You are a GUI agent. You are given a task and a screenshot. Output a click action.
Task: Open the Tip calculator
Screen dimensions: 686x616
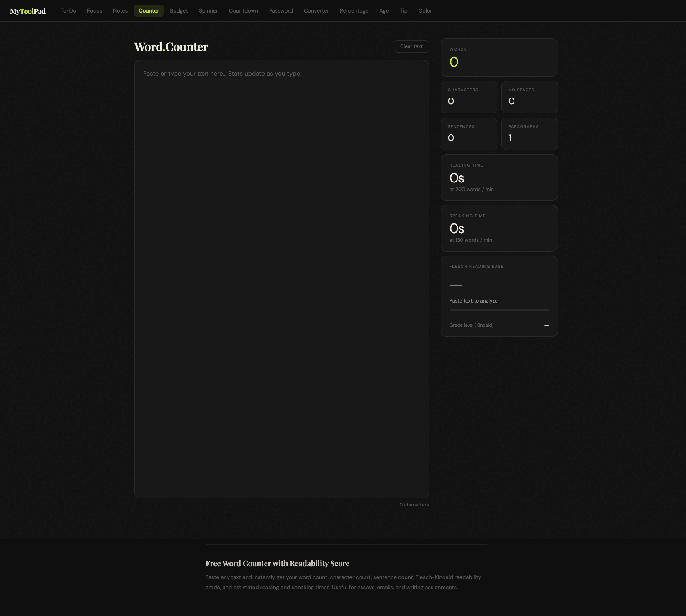pos(403,10)
